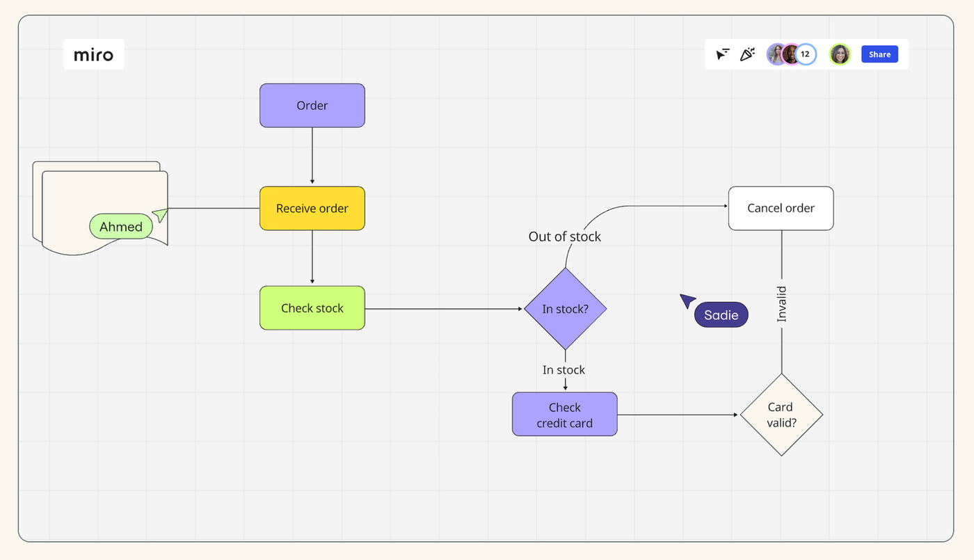The height and width of the screenshot is (560, 974).
Task: Select the green Check stock box
Action: (x=312, y=308)
